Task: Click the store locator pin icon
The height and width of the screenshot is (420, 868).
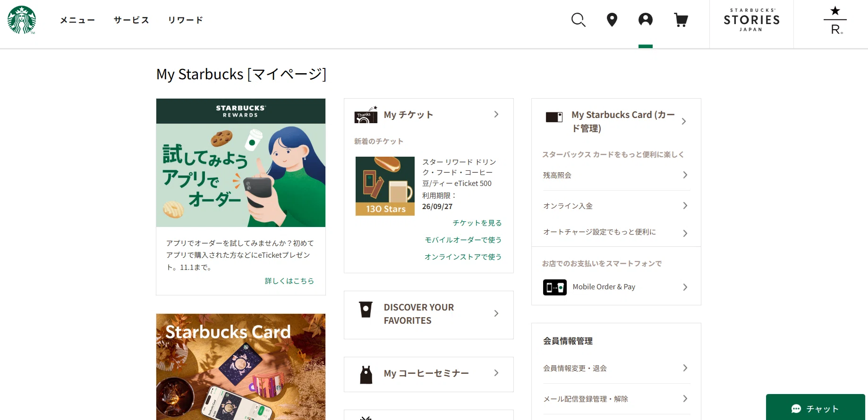Action: [x=612, y=20]
